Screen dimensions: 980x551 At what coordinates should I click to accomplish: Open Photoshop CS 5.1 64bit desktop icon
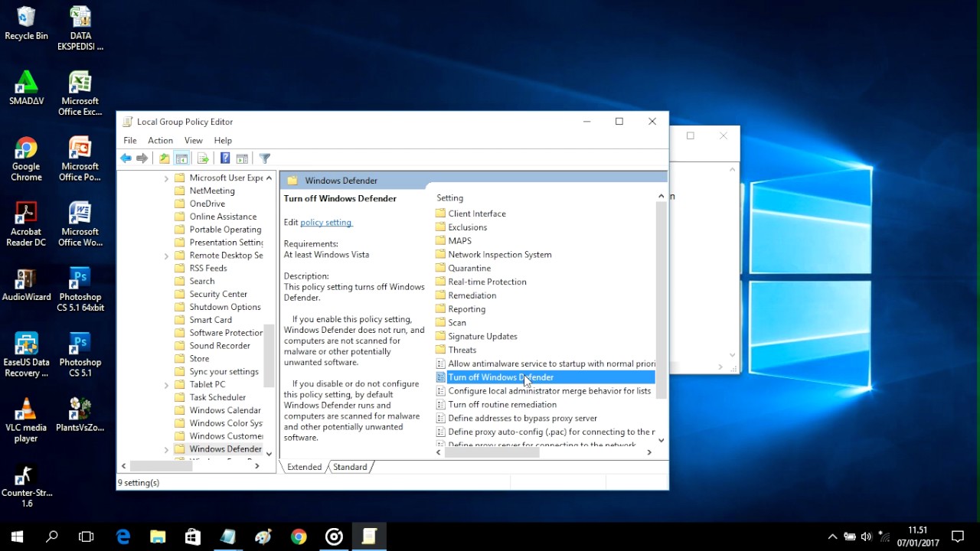(80, 289)
